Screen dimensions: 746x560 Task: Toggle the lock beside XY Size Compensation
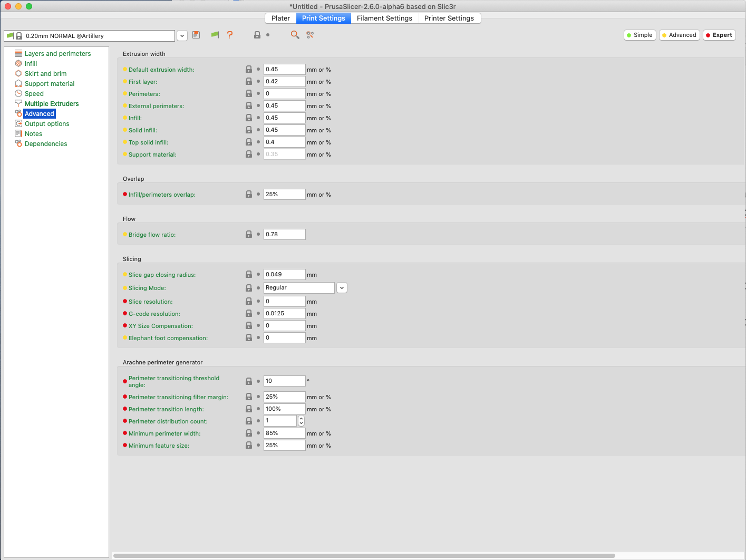pos(248,325)
